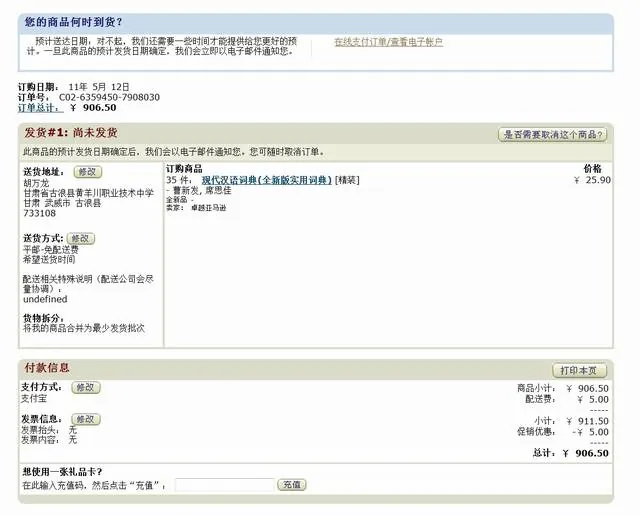Screen dimensions: 640x516
Task: Click the 配送费 amount ¥ 5.00
Action: coord(593,399)
